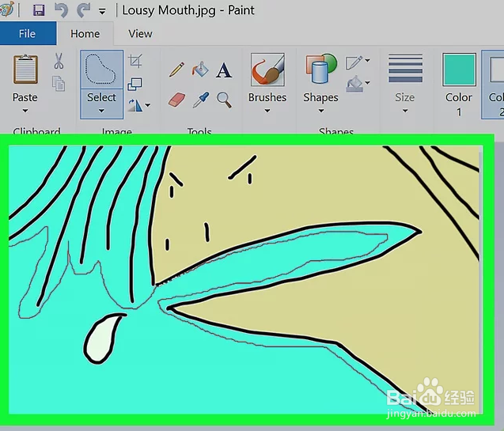Screen dimensions: 504x431
Task: Click the Paste clipboard icon
Action: tap(25, 70)
